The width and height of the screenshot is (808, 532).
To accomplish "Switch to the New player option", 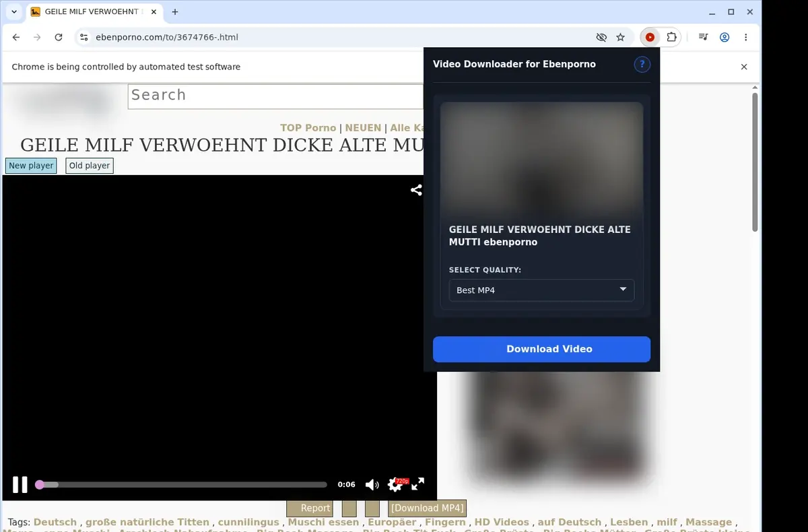I will point(31,166).
